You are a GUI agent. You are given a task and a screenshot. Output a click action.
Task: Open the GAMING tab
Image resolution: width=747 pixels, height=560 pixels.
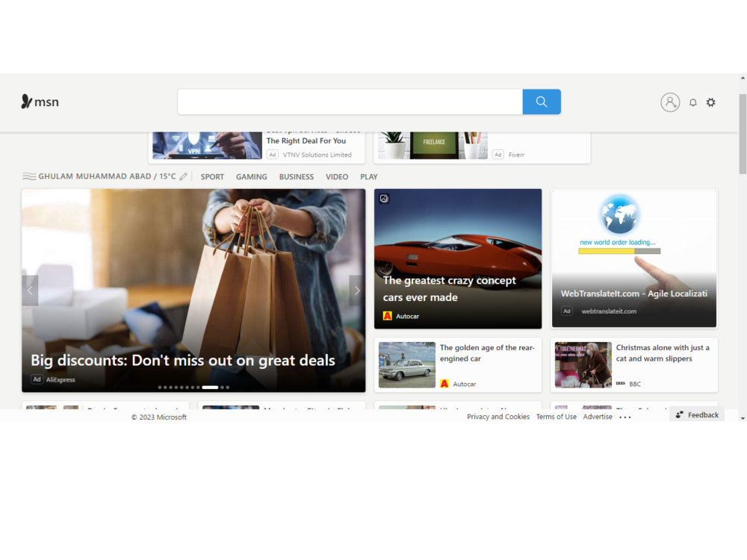point(252,177)
